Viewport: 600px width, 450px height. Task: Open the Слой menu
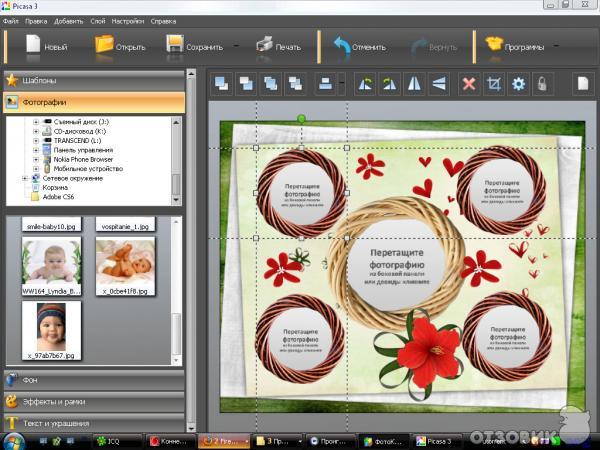coord(97,20)
